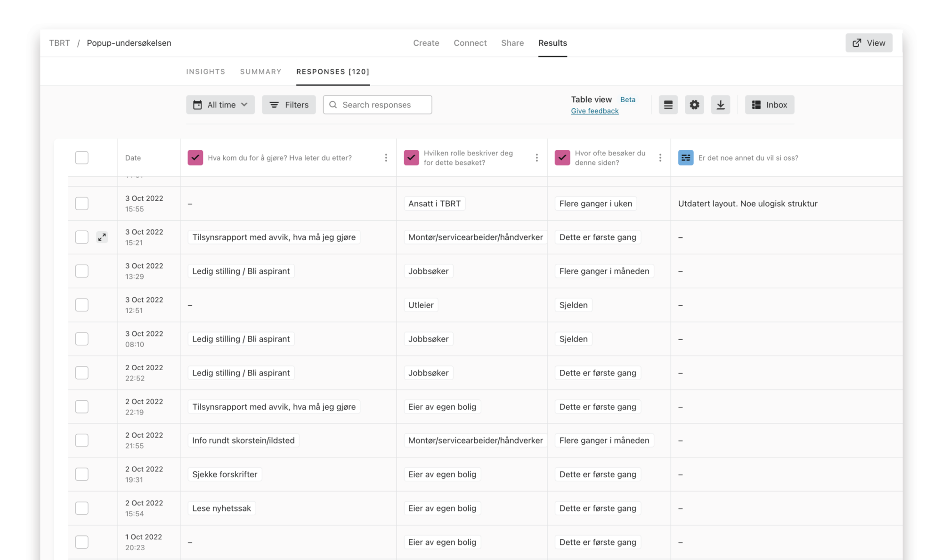
Task: Click 'Flere ganger i måneden' in 21:55 row
Action: [x=604, y=440]
